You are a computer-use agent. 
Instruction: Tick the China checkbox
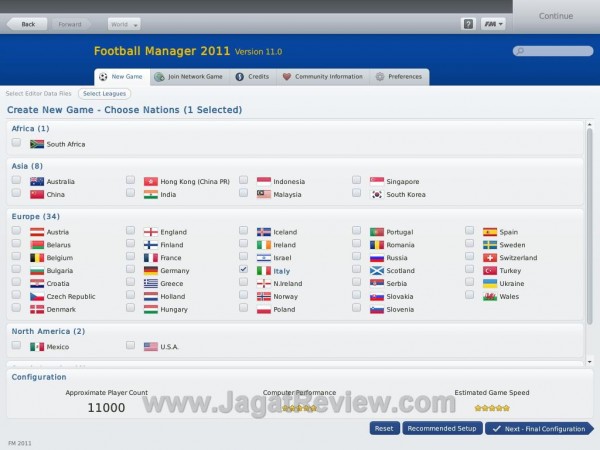(x=16, y=193)
